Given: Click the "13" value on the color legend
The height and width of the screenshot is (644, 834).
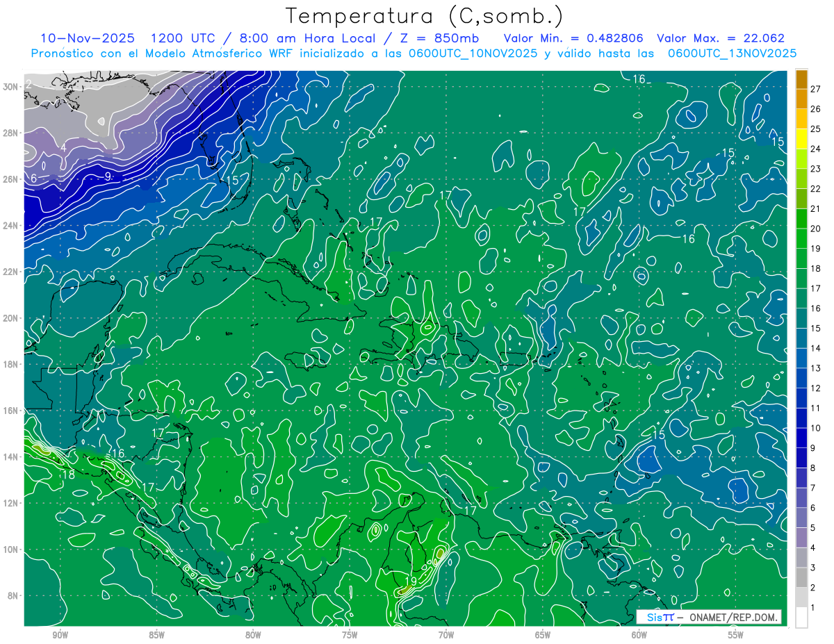Looking at the screenshot, I should click(x=815, y=368).
